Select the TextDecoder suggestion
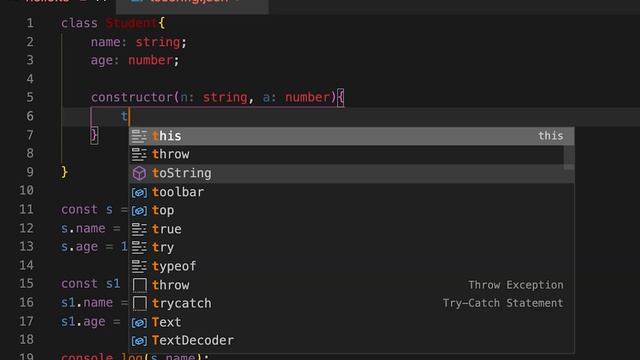This screenshot has width=640, height=360. click(351, 341)
